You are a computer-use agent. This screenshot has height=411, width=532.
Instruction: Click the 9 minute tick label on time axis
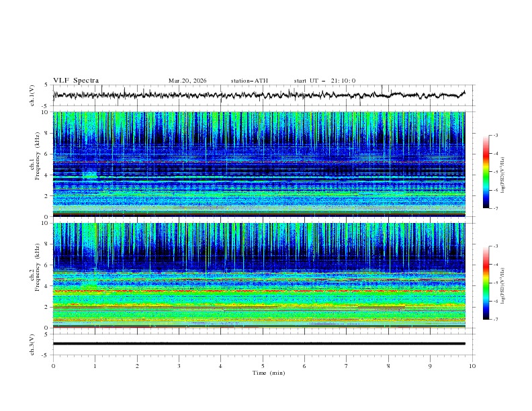(x=430, y=366)
